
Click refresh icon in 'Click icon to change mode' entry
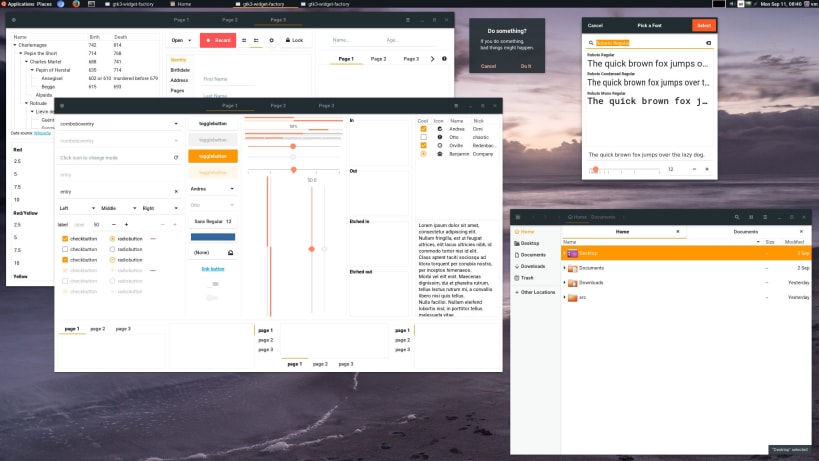(x=176, y=158)
